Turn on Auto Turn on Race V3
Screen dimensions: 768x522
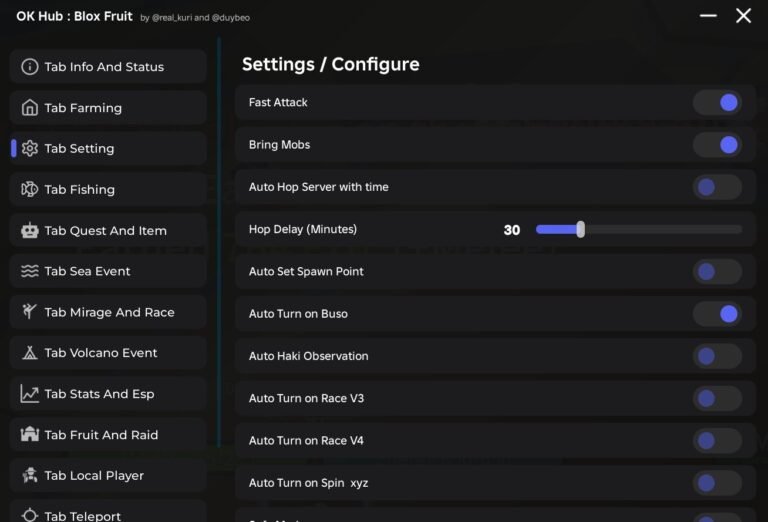tap(717, 398)
